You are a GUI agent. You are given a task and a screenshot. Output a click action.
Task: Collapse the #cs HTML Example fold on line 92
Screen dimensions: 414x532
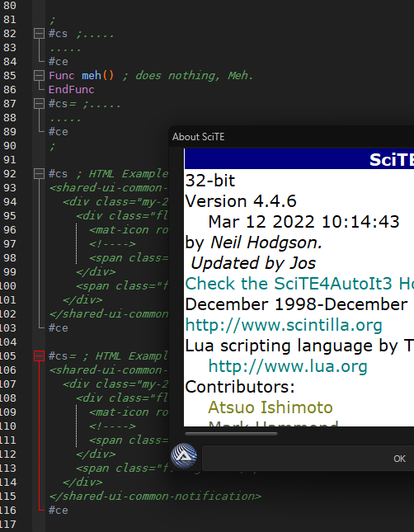point(39,174)
